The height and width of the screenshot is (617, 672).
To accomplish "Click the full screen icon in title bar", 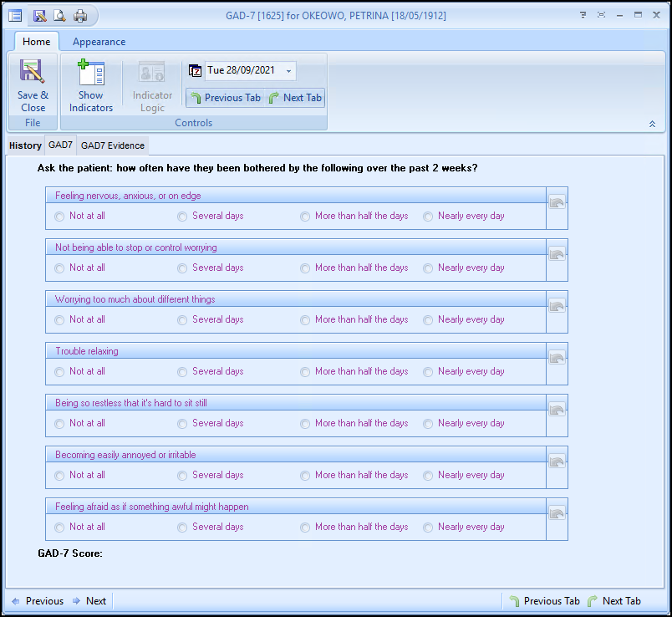I will [601, 15].
